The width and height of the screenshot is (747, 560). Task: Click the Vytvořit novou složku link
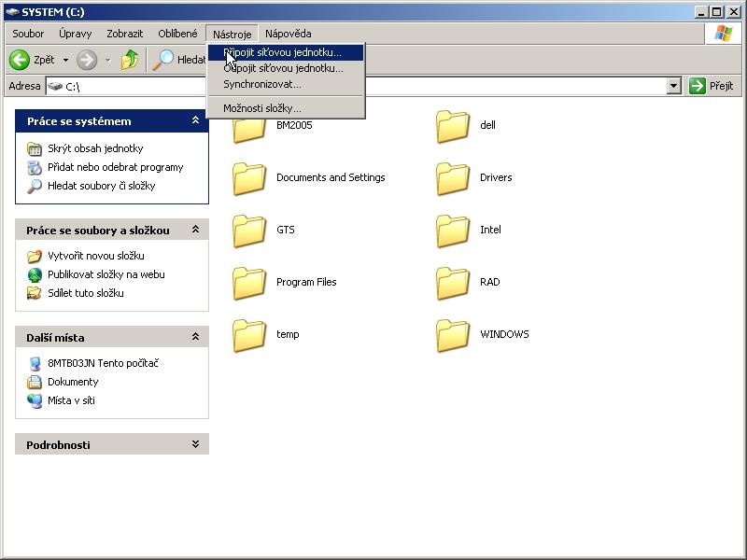click(96, 256)
